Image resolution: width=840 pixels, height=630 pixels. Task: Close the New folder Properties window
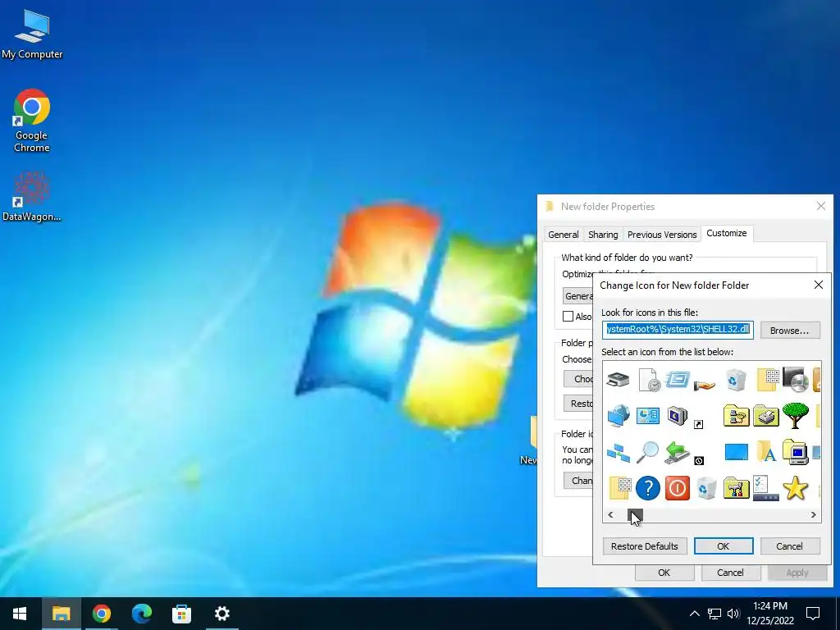(x=820, y=206)
